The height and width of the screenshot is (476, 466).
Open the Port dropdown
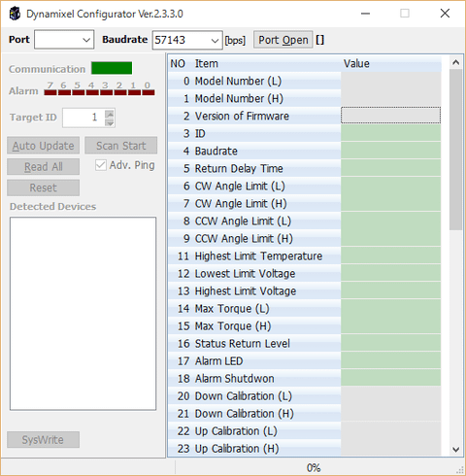64,40
